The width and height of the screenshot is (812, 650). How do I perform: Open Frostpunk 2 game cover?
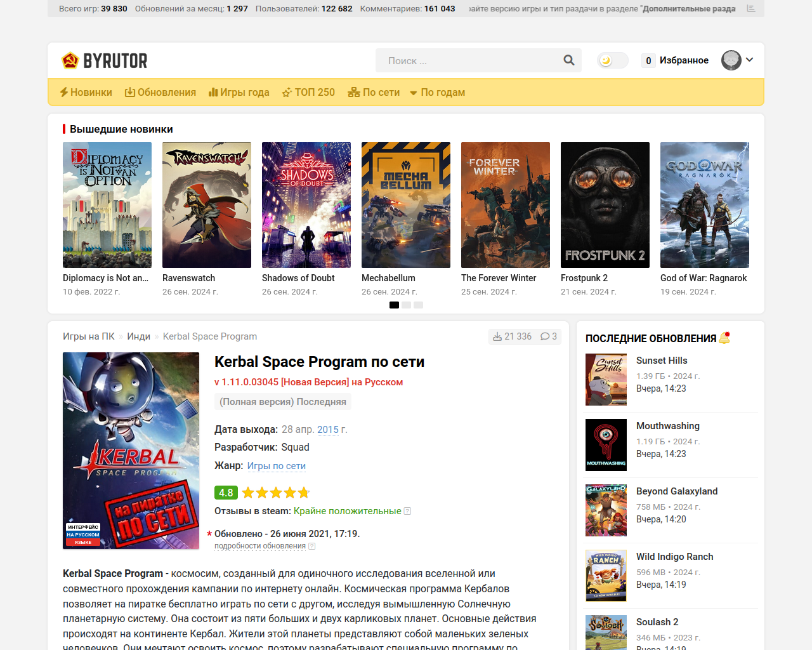pyautogui.click(x=605, y=205)
